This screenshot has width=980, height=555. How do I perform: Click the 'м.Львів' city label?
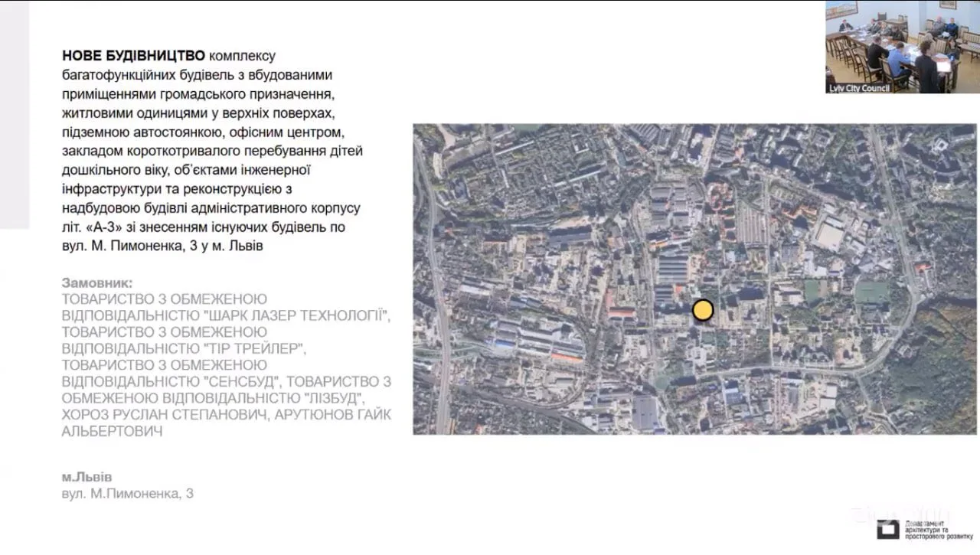pos(87,476)
